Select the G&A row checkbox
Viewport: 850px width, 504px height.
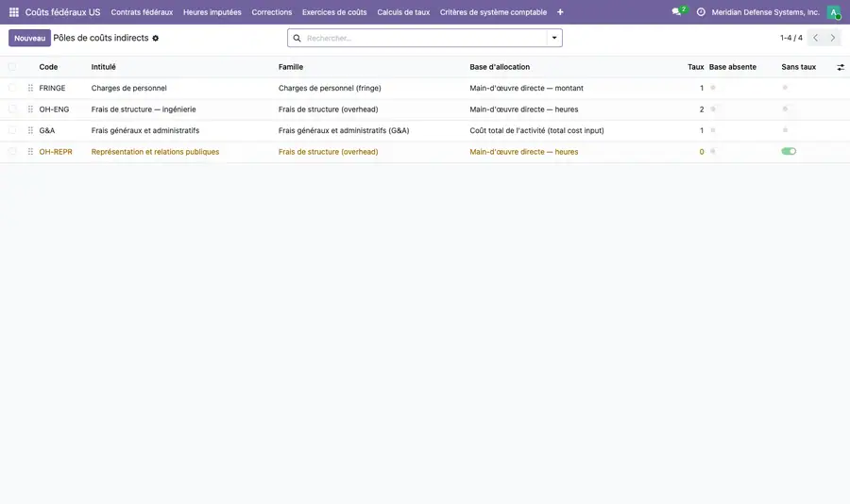click(x=12, y=130)
